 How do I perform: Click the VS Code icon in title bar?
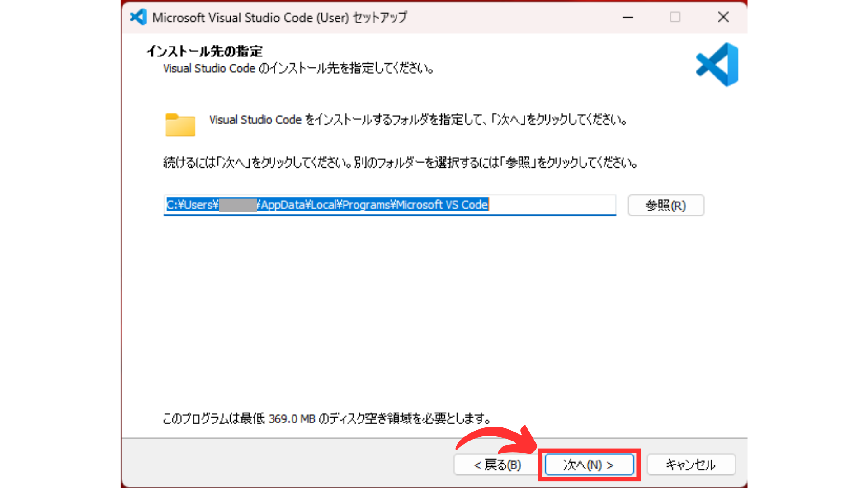(x=138, y=17)
